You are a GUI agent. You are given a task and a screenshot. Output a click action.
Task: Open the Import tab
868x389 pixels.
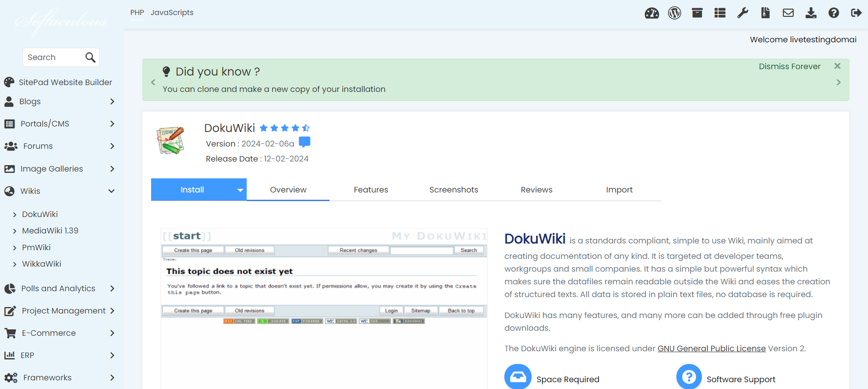click(x=619, y=190)
